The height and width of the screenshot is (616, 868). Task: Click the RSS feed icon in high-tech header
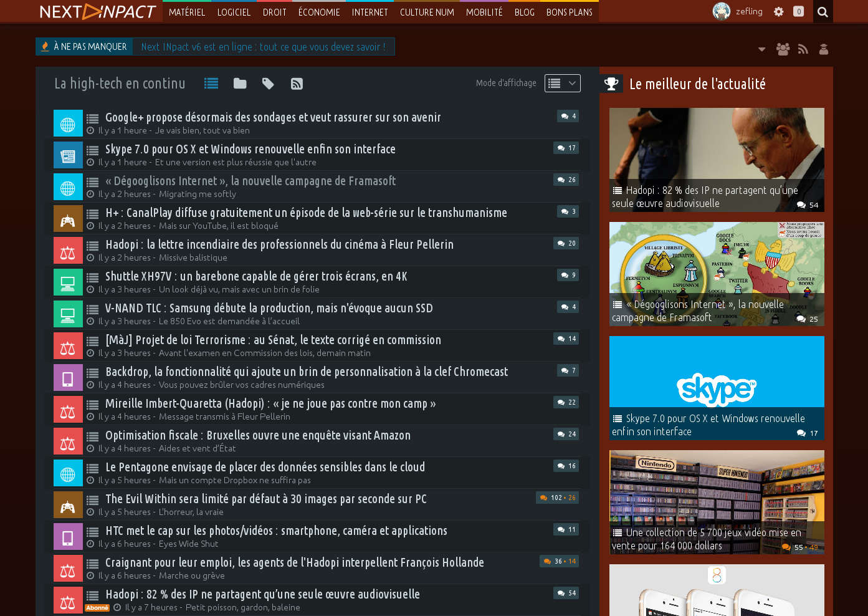[297, 84]
